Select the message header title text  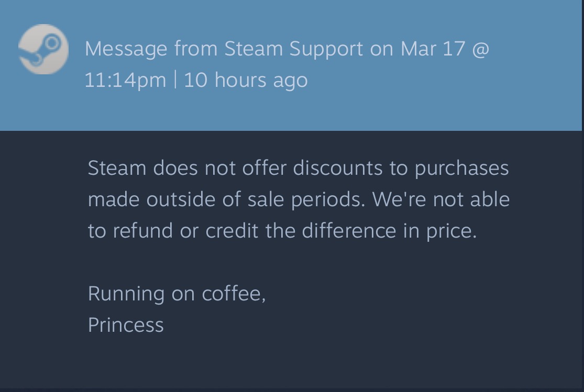pyautogui.click(x=287, y=63)
